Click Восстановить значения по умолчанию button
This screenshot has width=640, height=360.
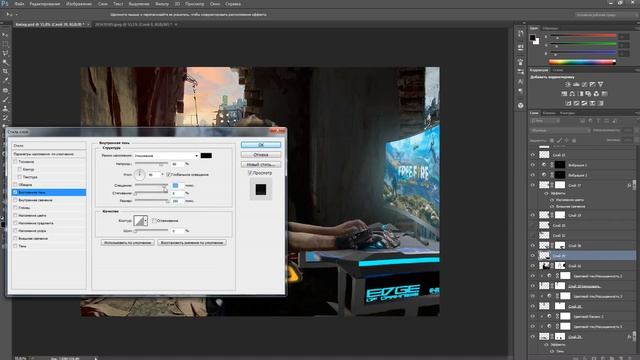pyautogui.click(x=192, y=242)
